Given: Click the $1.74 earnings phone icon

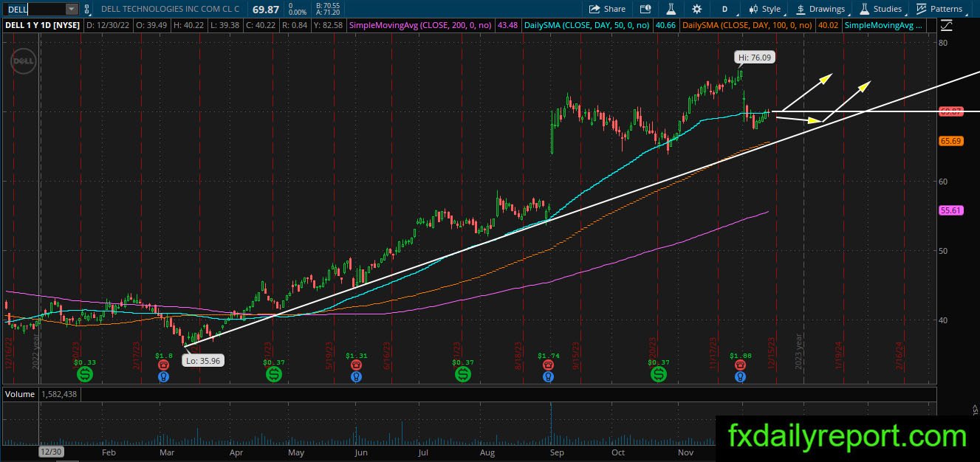Looking at the screenshot, I should 548,365.
